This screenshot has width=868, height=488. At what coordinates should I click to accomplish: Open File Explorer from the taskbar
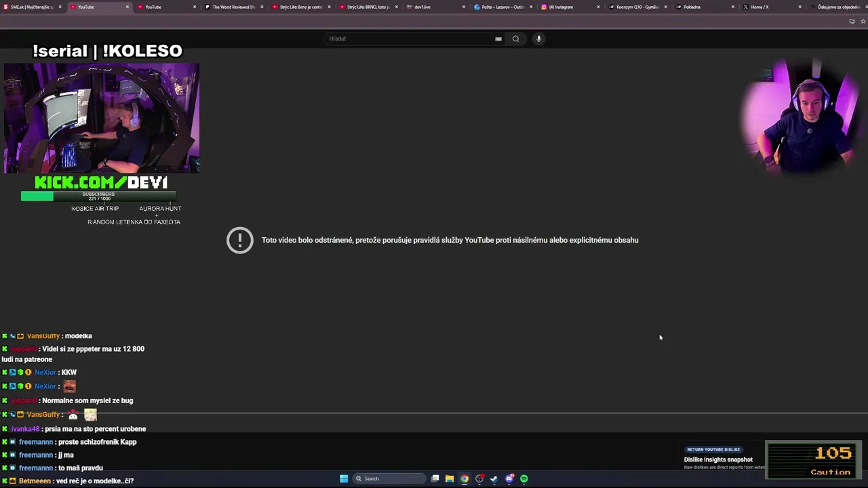[449, 479]
